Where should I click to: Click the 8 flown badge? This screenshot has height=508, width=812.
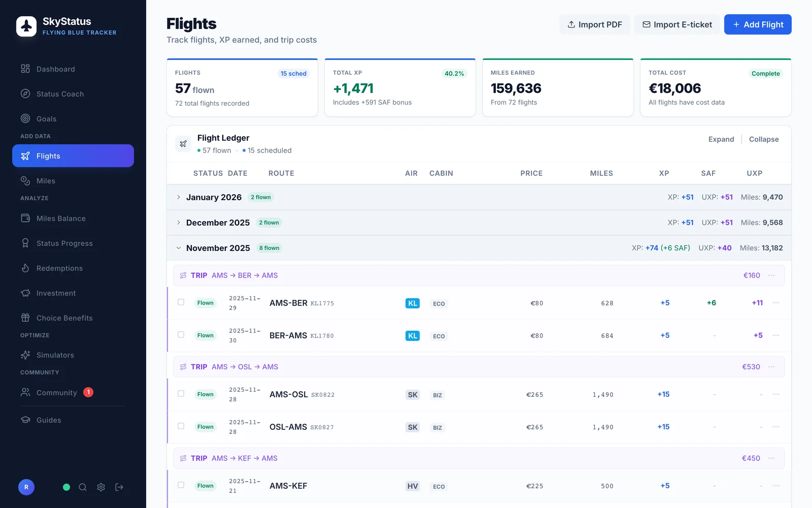click(x=269, y=248)
